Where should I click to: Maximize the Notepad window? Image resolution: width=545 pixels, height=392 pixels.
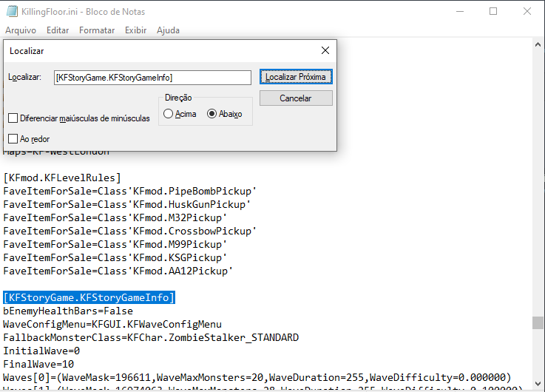(x=492, y=12)
